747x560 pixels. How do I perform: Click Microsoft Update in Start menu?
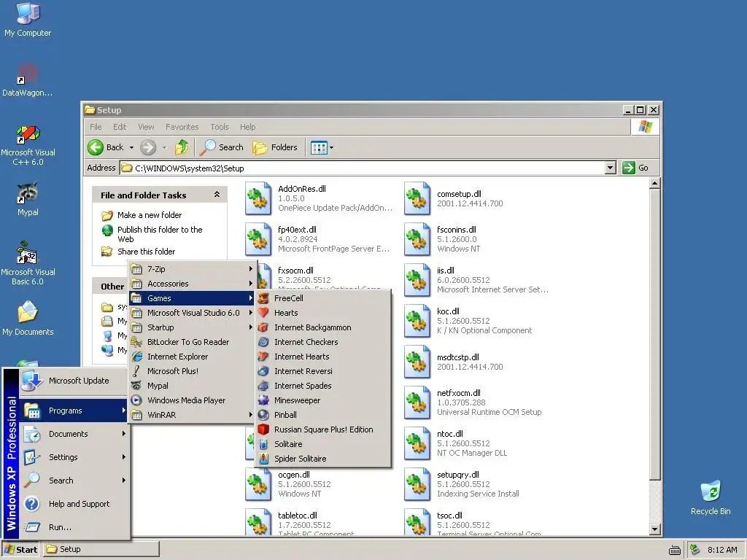(x=74, y=381)
